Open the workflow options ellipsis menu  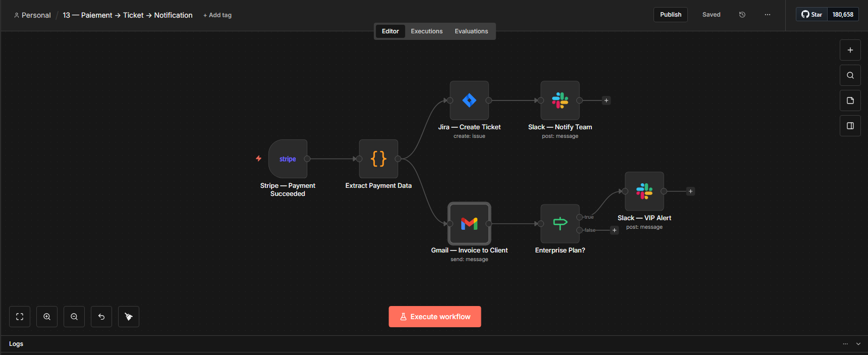tap(768, 15)
